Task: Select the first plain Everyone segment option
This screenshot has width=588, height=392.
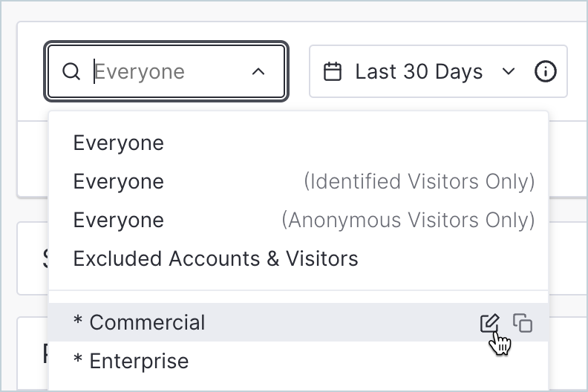Action: click(298, 143)
